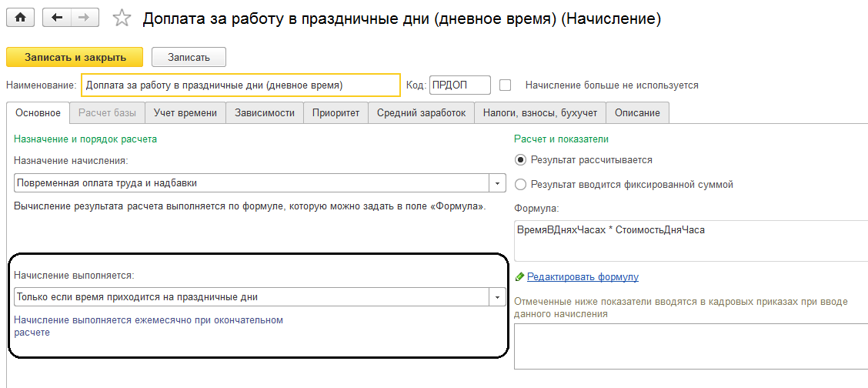Viewport: 868px width, 388px height.
Task: Open the 'Начисление выполняется' dropdown arrow
Action: pyautogui.click(x=498, y=297)
